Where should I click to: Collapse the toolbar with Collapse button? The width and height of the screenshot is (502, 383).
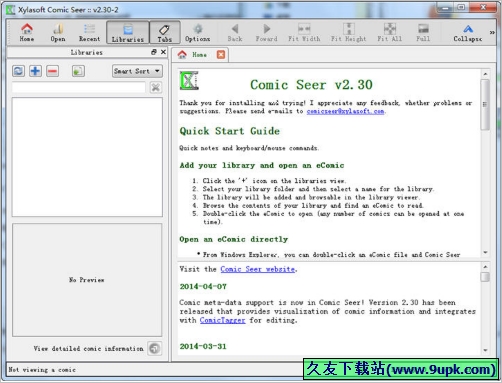[x=468, y=32]
